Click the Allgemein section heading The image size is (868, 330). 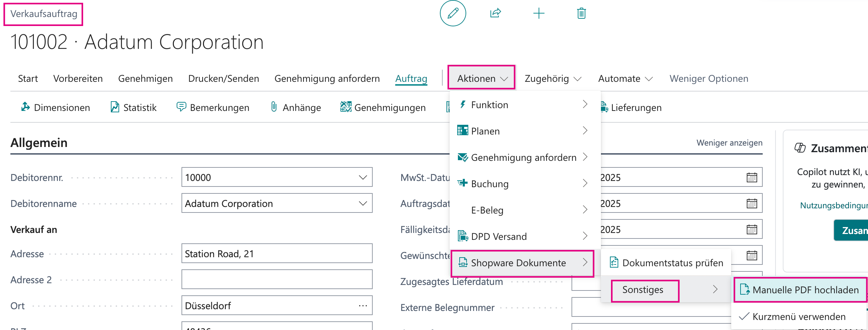[39, 143]
